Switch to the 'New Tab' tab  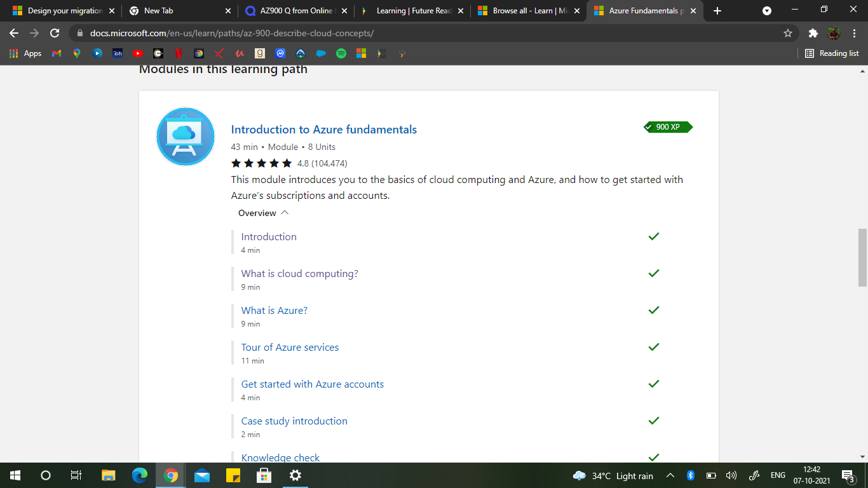click(179, 11)
